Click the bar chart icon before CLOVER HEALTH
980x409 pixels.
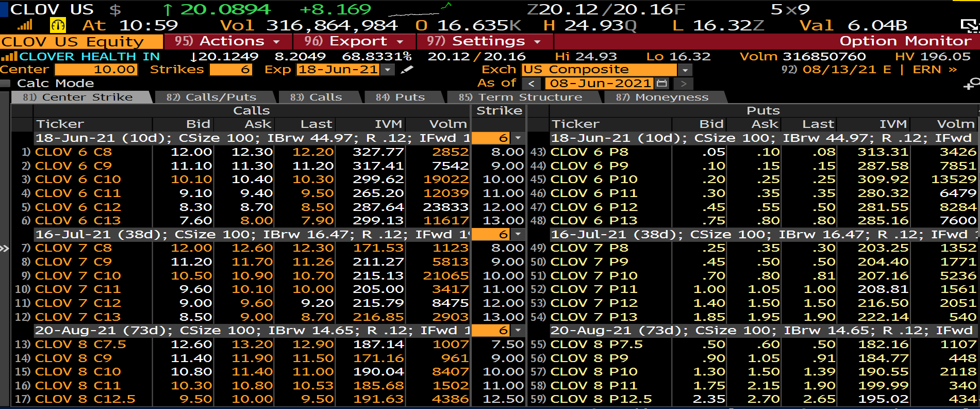click(9, 56)
